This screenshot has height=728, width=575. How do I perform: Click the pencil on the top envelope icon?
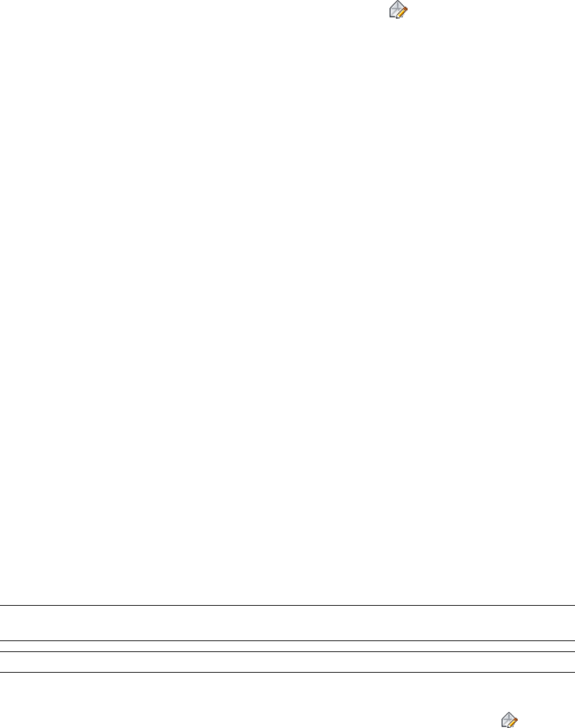pyautogui.click(x=401, y=12)
